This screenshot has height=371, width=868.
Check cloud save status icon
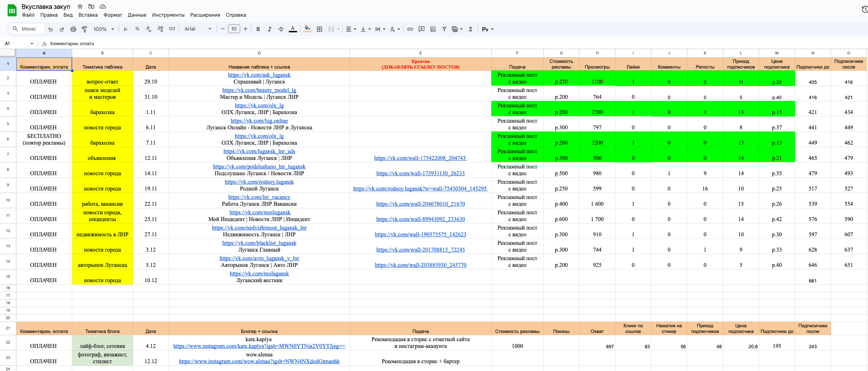click(x=103, y=6)
